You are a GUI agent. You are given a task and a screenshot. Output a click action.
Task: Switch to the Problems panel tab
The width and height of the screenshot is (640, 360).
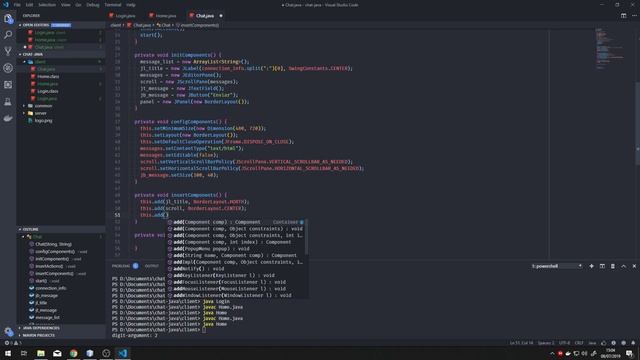pos(125,266)
